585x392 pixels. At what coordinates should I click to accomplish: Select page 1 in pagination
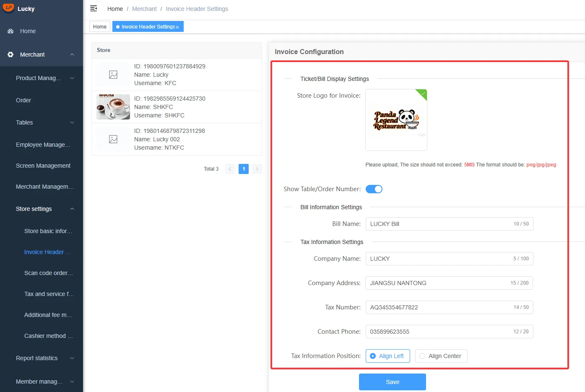pos(244,169)
